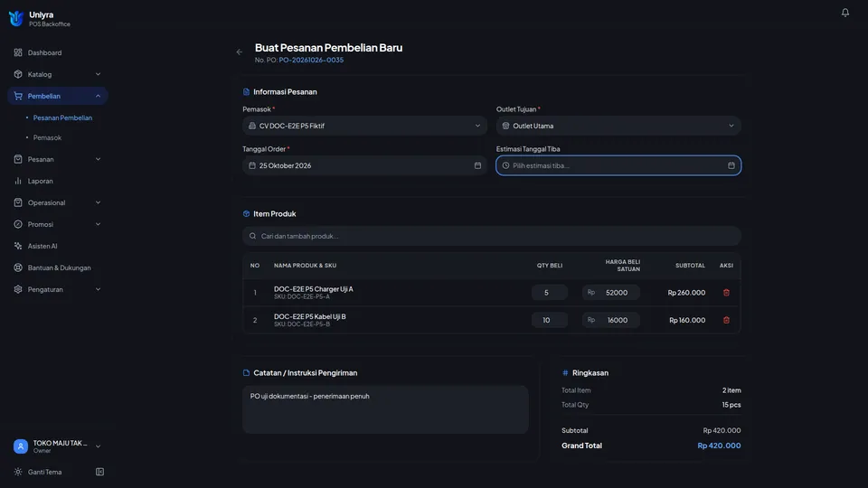The width and height of the screenshot is (868, 488).
Task: Click the Operasional icon in sidebar
Action: tap(18, 202)
